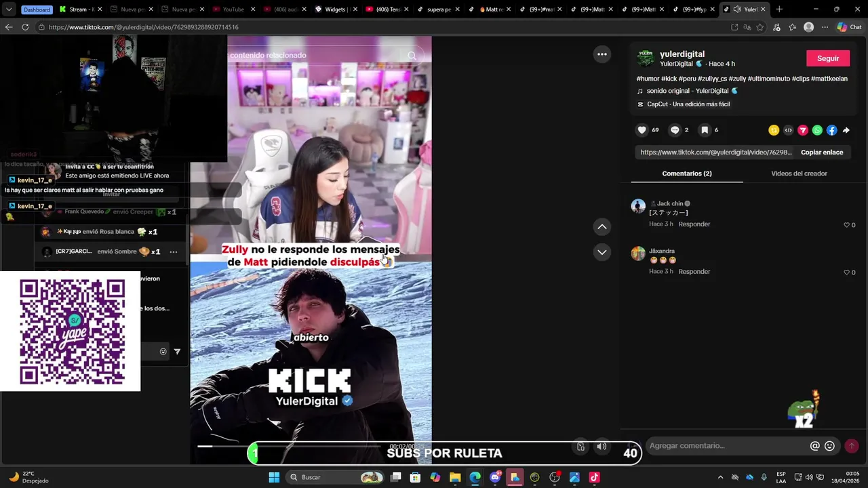
Task: Share the video to WhatsApp
Action: [x=817, y=130]
